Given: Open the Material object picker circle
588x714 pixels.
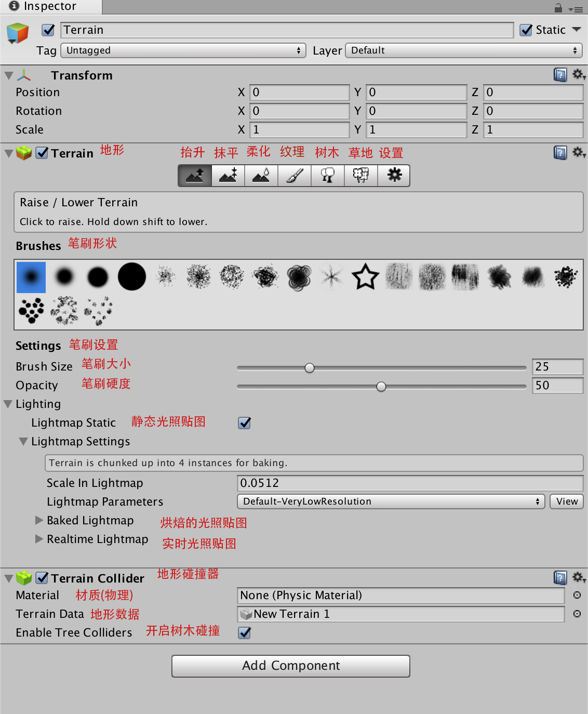Looking at the screenshot, I should 577,596.
